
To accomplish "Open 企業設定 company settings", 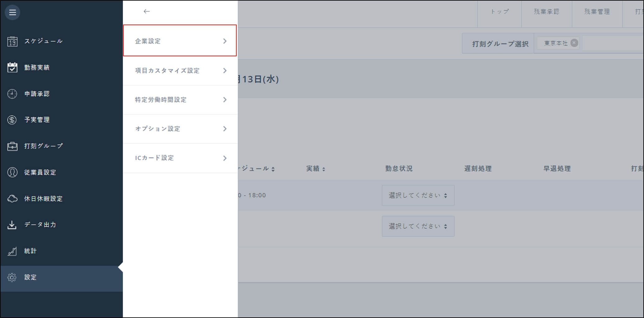I will pyautogui.click(x=180, y=41).
